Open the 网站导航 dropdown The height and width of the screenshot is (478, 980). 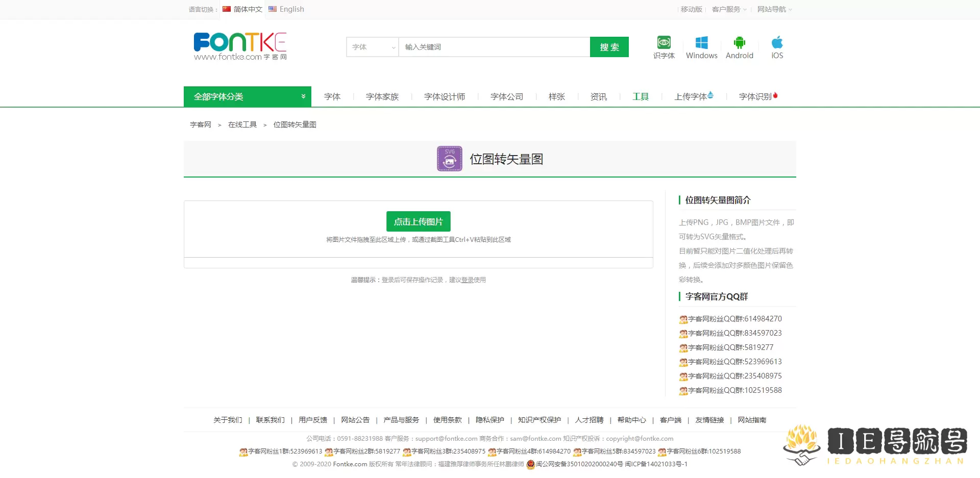(773, 9)
